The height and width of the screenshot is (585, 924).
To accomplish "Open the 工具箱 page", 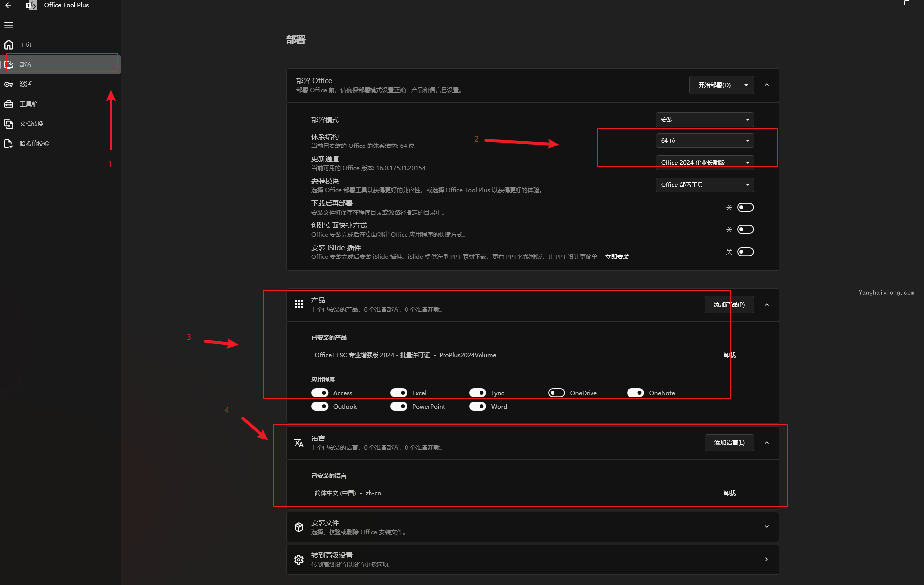I will click(x=60, y=104).
